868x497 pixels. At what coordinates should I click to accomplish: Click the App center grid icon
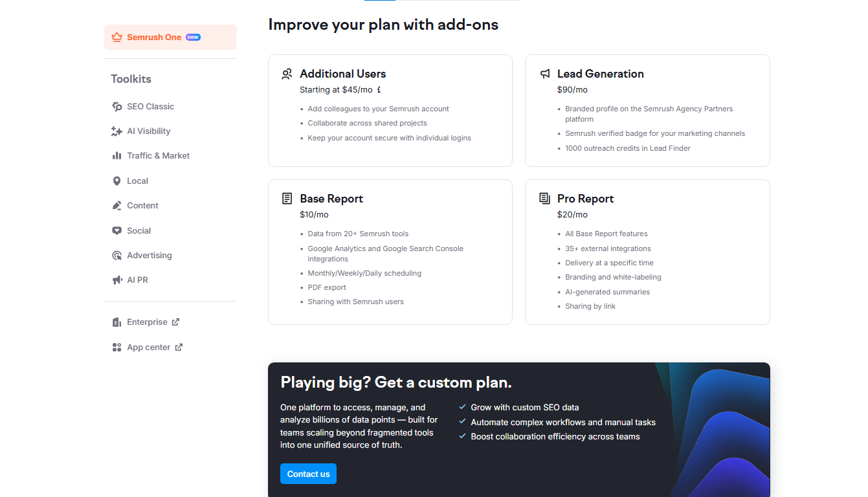[x=117, y=348]
